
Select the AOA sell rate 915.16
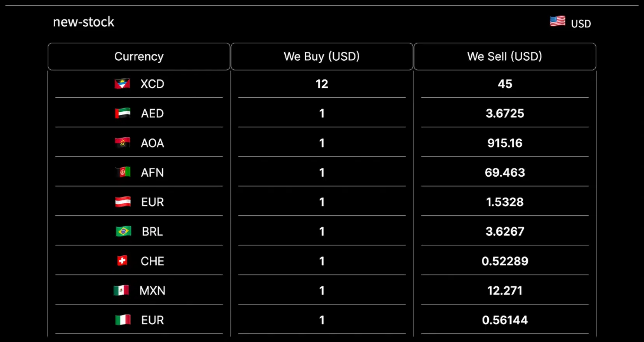(504, 143)
